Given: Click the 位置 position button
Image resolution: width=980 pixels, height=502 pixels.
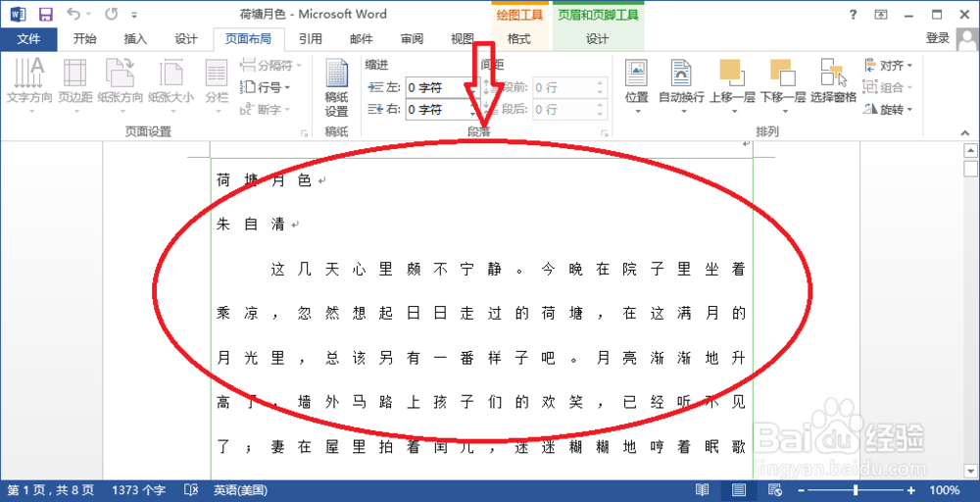Looking at the screenshot, I should tap(637, 87).
